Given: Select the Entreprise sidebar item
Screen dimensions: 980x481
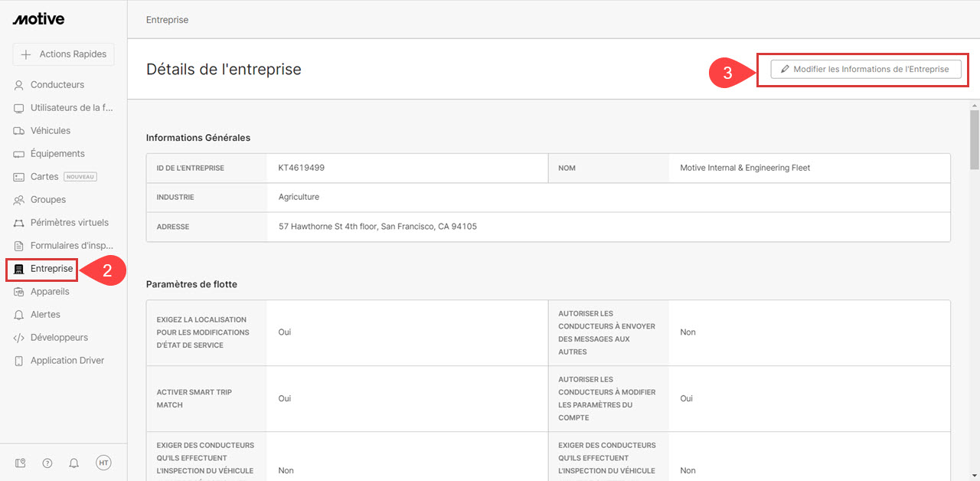Looking at the screenshot, I should (51, 269).
